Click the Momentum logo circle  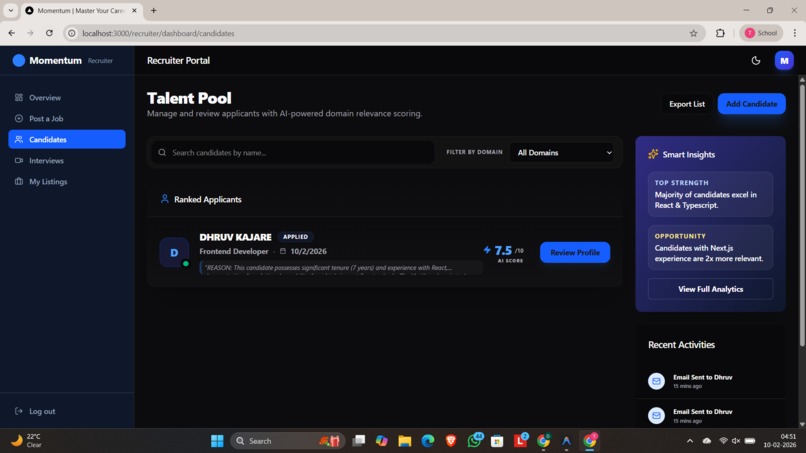click(x=19, y=61)
